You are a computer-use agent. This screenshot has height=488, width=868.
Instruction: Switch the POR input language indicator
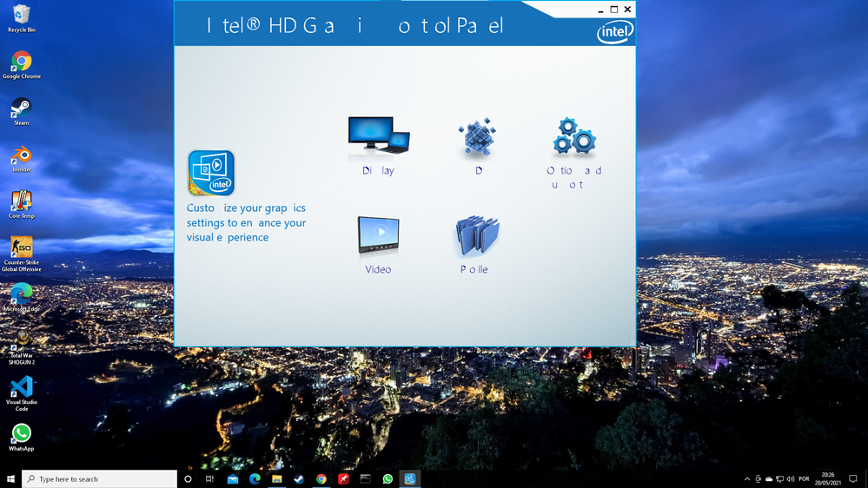pos(805,478)
